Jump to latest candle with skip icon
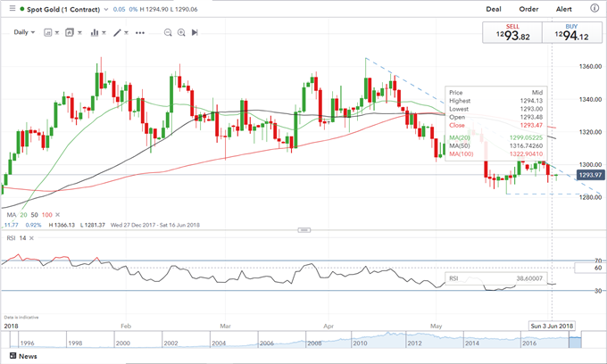607x364 pixels. pos(195,32)
